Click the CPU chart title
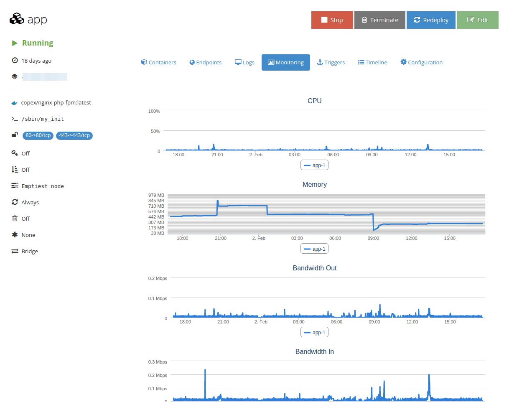This screenshot has width=532, height=402. pyautogui.click(x=315, y=101)
